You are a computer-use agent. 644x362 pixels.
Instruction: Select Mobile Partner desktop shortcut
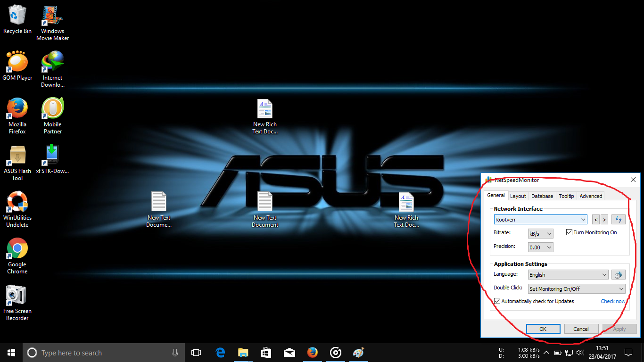pyautogui.click(x=53, y=116)
